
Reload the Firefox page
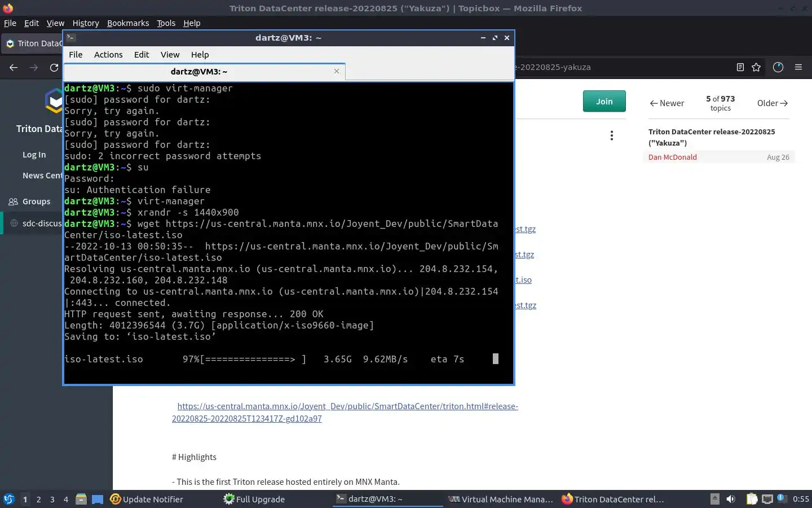pyautogui.click(x=54, y=67)
